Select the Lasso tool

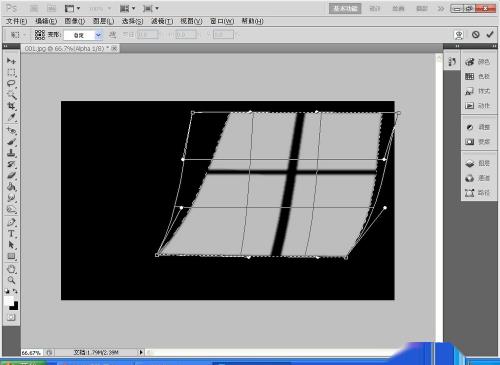pyautogui.click(x=11, y=84)
